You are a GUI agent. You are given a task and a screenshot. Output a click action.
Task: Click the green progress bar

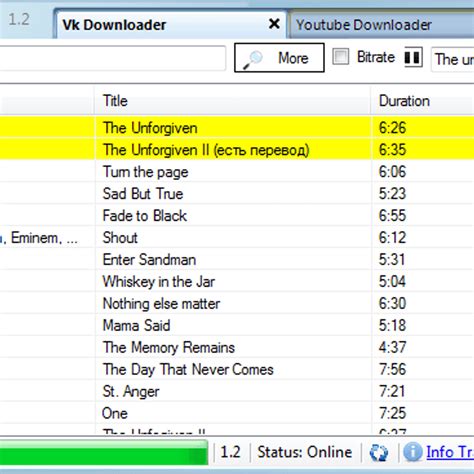click(x=104, y=452)
